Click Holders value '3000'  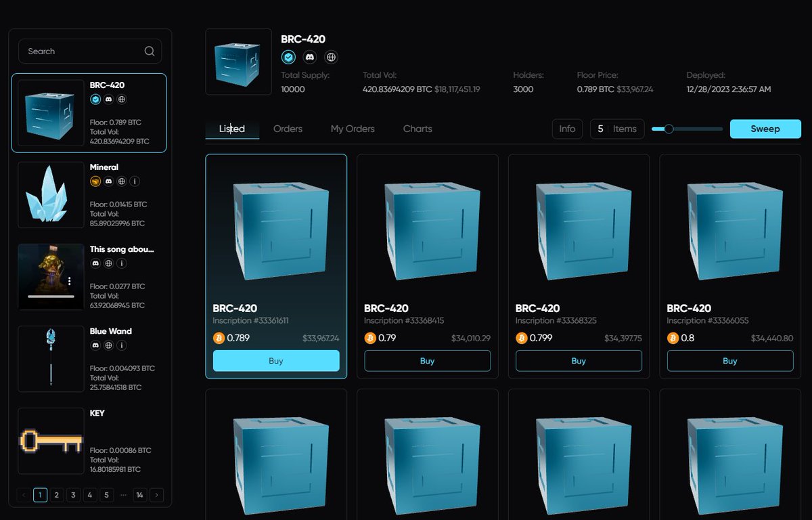click(523, 89)
